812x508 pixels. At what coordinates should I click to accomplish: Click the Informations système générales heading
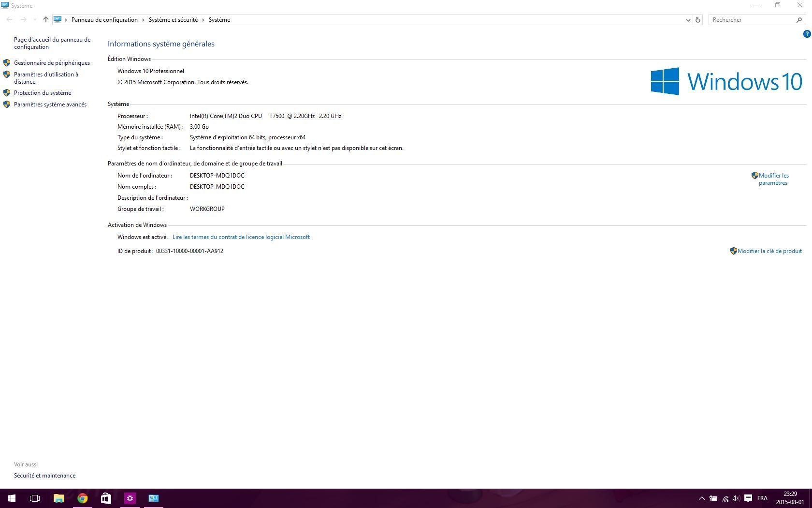(x=161, y=44)
